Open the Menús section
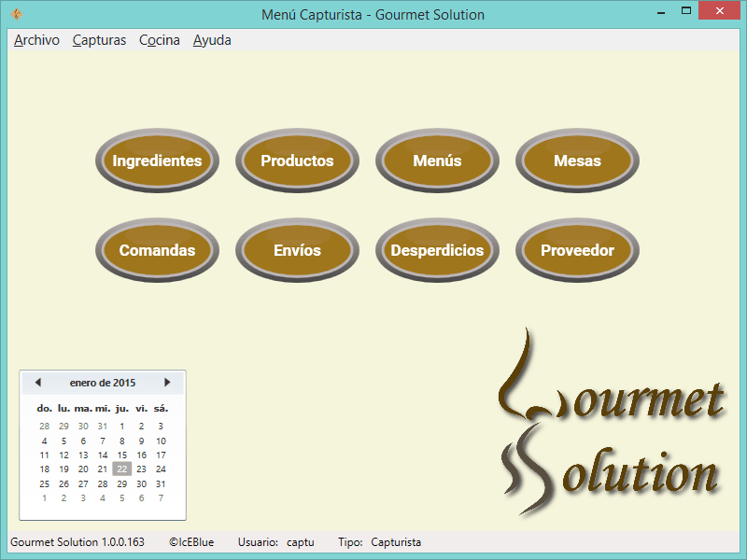Viewport: 747px width, 560px height. pyautogui.click(x=437, y=161)
